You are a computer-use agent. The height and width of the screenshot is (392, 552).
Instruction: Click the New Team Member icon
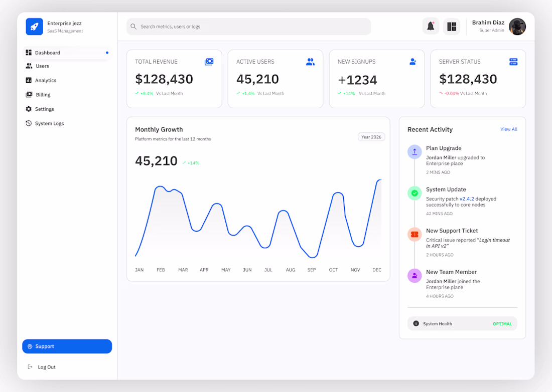point(415,276)
